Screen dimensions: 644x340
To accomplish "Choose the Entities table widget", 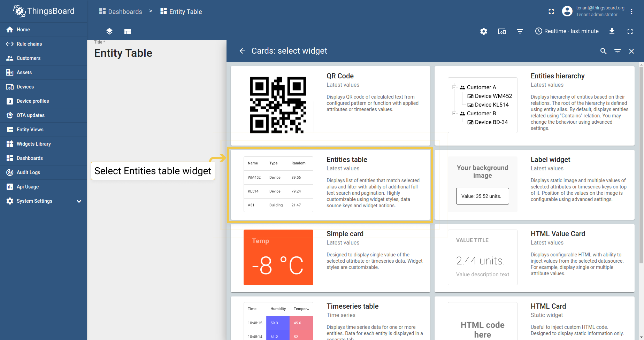I will [x=330, y=185].
